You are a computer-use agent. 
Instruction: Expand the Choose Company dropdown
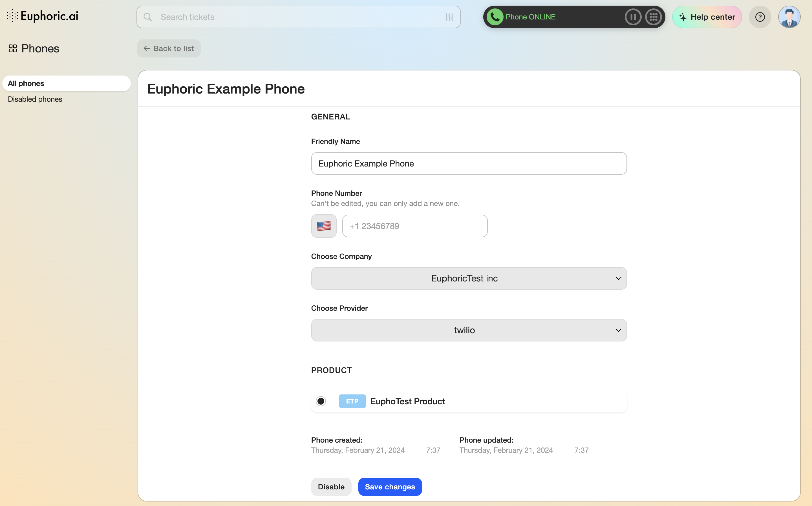[x=468, y=278]
